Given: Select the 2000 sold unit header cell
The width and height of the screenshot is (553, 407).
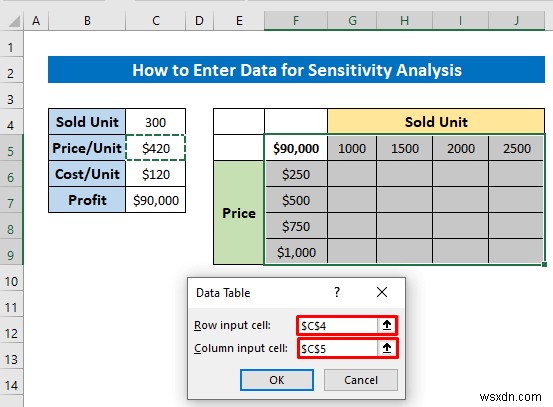Looking at the screenshot, I should click(x=461, y=148).
